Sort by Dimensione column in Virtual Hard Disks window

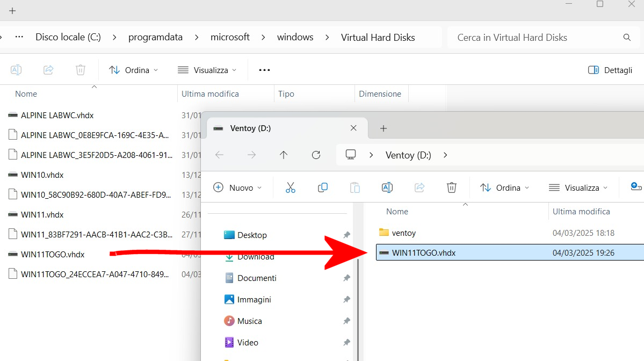(x=380, y=93)
